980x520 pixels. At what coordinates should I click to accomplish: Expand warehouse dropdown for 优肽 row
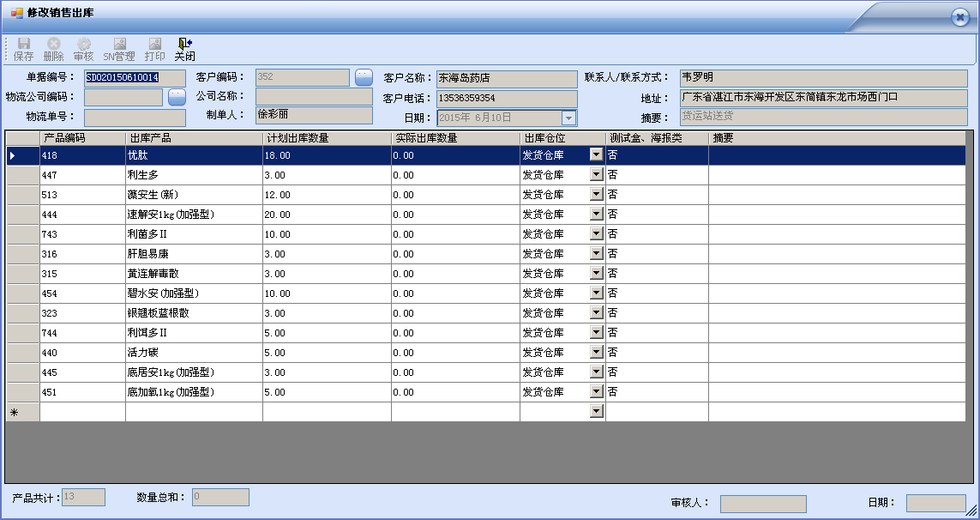coord(596,154)
